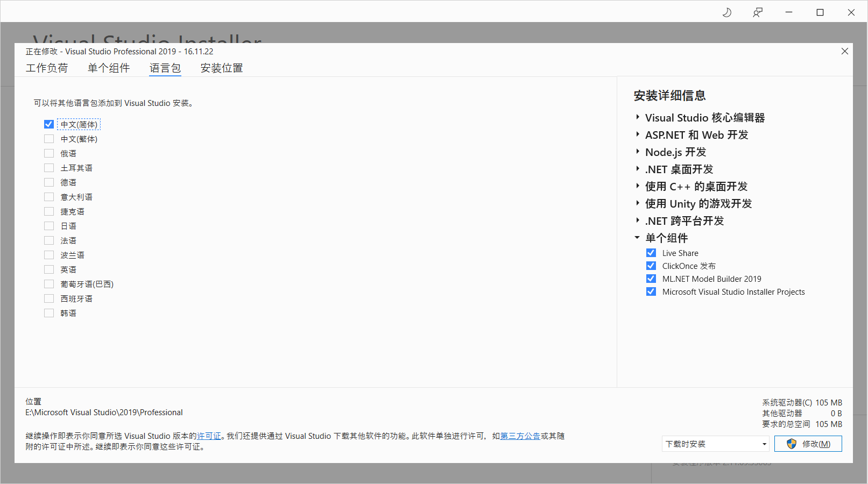Image resolution: width=868 pixels, height=484 pixels.
Task: Open the 安装位置 tab
Action: [x=222, y=68]
